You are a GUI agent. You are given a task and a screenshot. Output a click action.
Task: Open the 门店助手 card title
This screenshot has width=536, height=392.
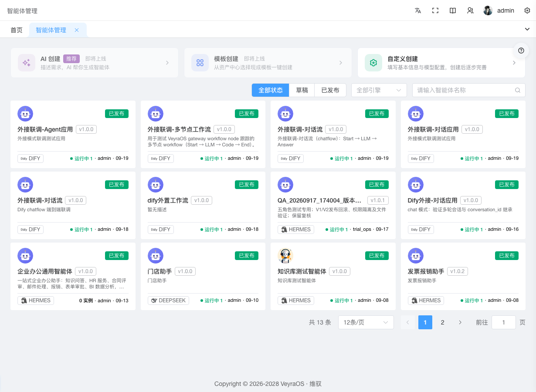[160, 271]
